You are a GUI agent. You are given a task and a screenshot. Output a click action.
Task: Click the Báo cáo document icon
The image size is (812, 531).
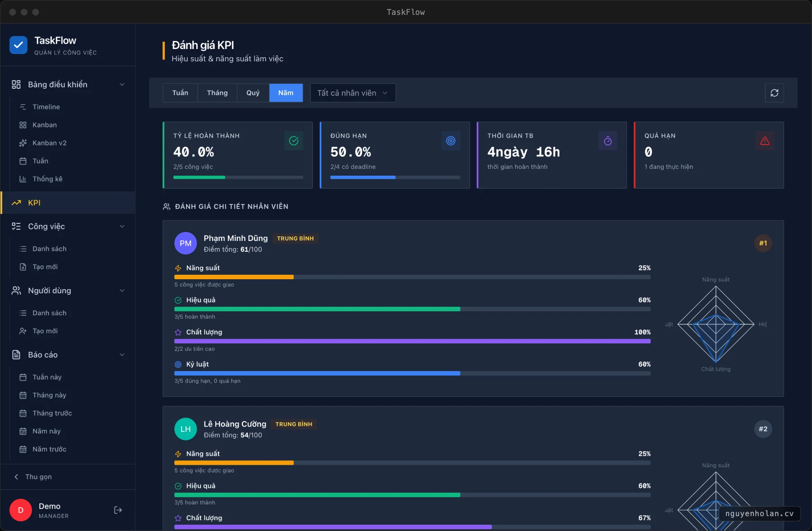16,354
